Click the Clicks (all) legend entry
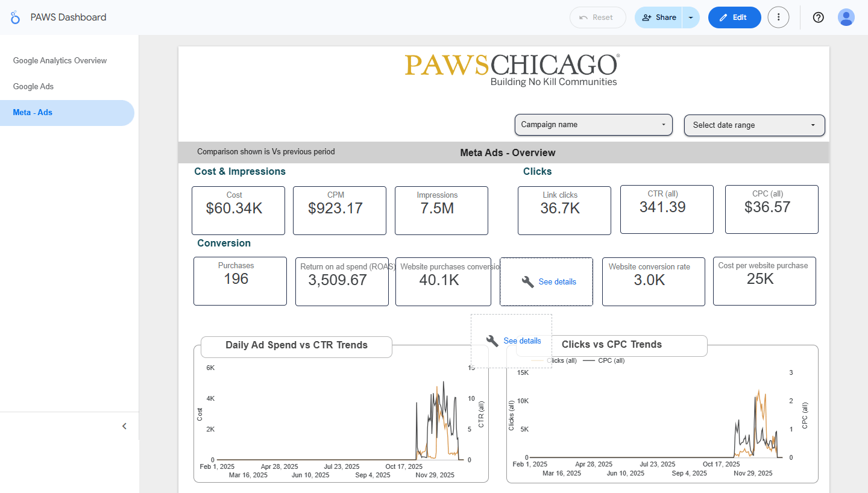 coord(555,360)
